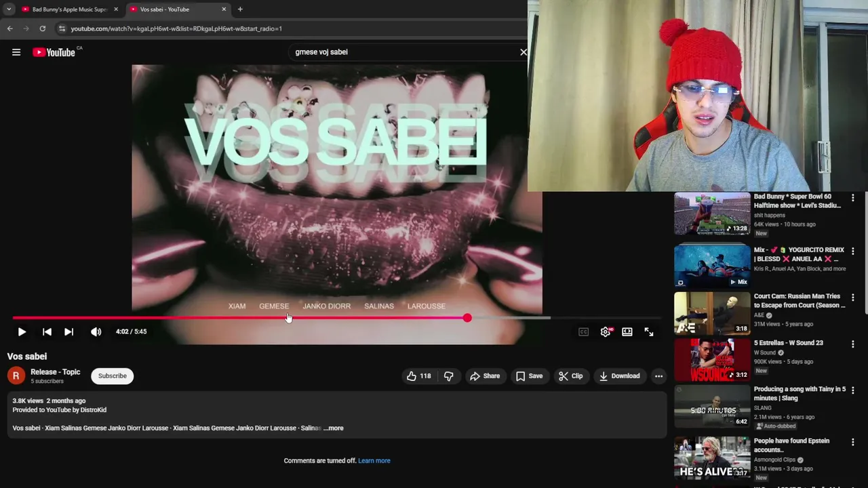Open Release - Topic channel avatar
Screen dimensions: 868x488
(16, 375)
